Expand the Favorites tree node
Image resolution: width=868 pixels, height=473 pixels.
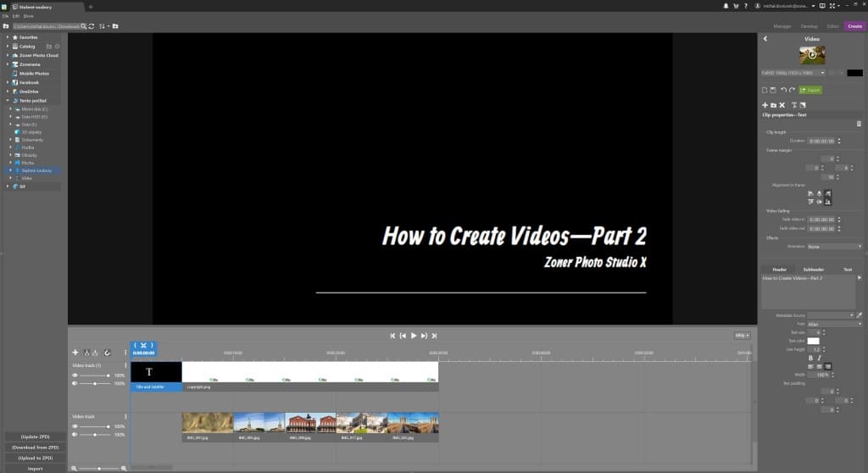7,37
